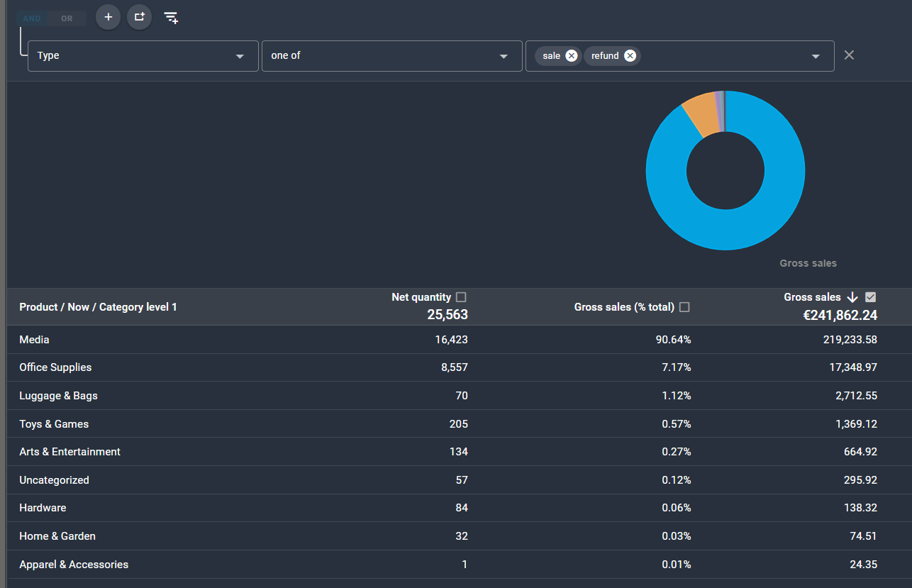Sort by the Net quantity column header
Screen dimensions: 912x588
(421, 297)
